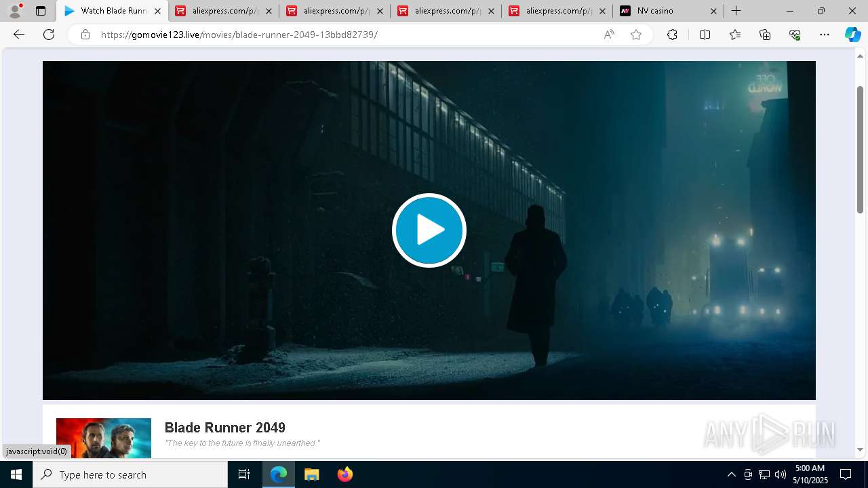View site information lock icon
The width and height of the screenshot is (868, 488).
[85, 35]
